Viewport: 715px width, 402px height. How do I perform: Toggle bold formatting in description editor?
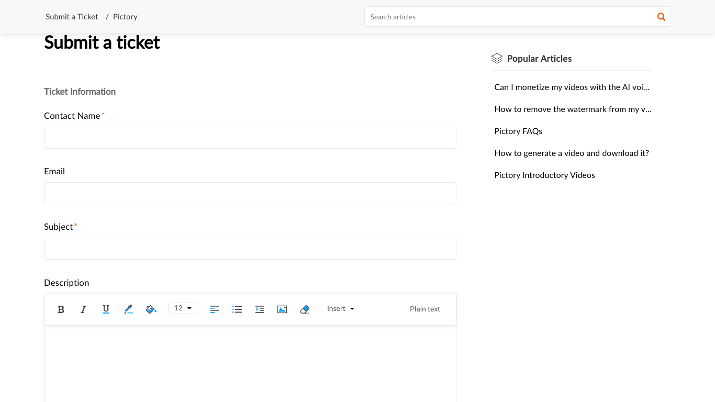click(x=61, y=309)
